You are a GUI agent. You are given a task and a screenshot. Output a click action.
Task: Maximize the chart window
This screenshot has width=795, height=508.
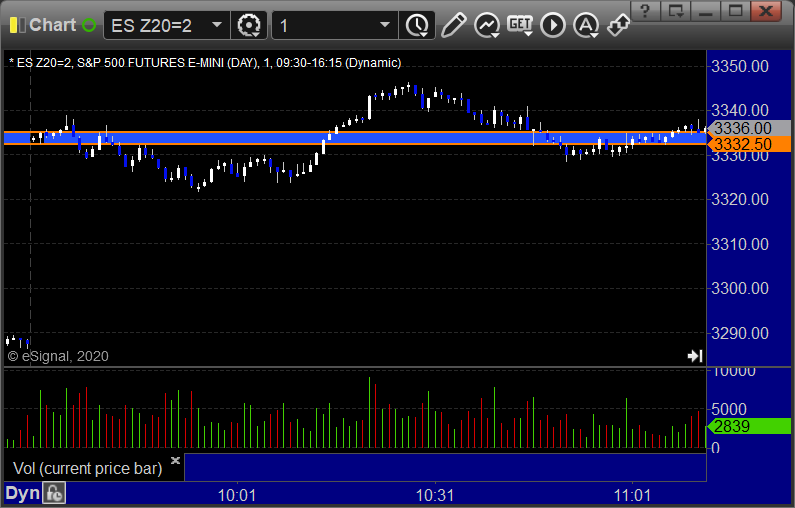coord(736,11)
